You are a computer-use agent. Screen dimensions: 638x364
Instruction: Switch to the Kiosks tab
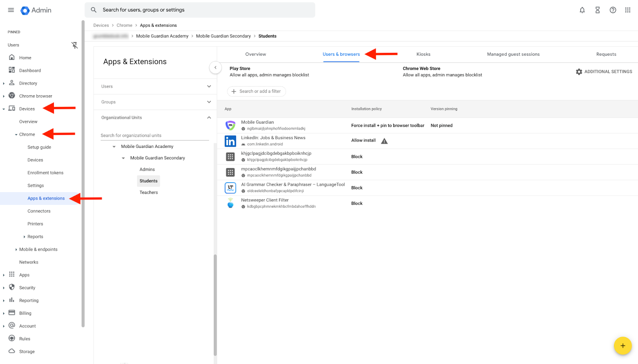click(x=423, y=54)
